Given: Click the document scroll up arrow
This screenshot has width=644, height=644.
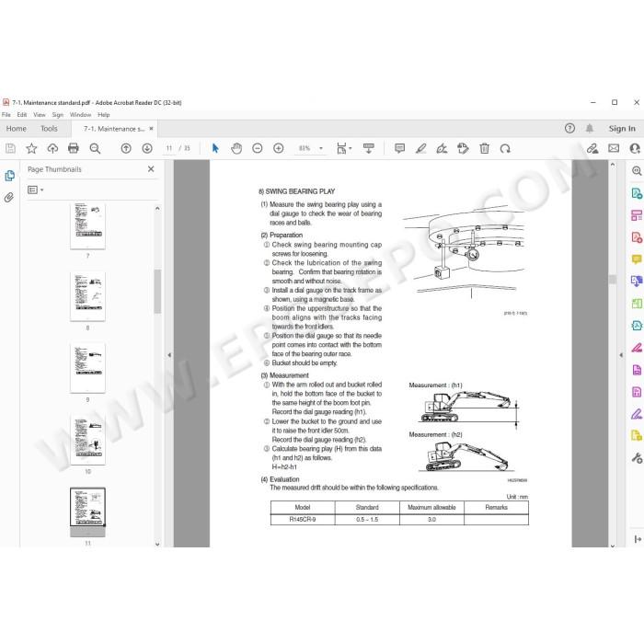Looking at the screenshot, I should (x=613, y=165).
